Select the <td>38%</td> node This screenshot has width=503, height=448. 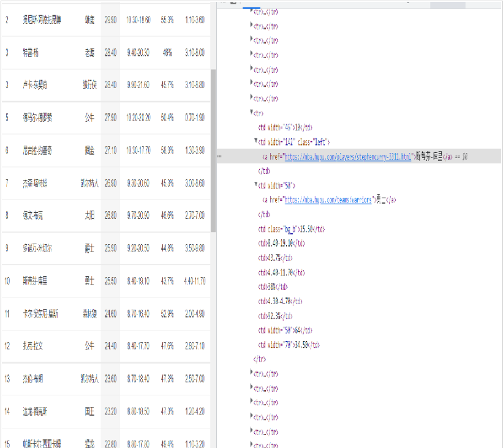click(x=273, y=287)
